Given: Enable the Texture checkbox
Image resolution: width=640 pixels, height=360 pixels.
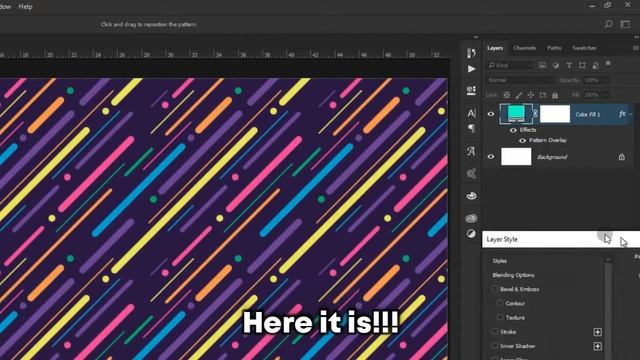Looking at the screenshot, I should (x=500, y=317).
